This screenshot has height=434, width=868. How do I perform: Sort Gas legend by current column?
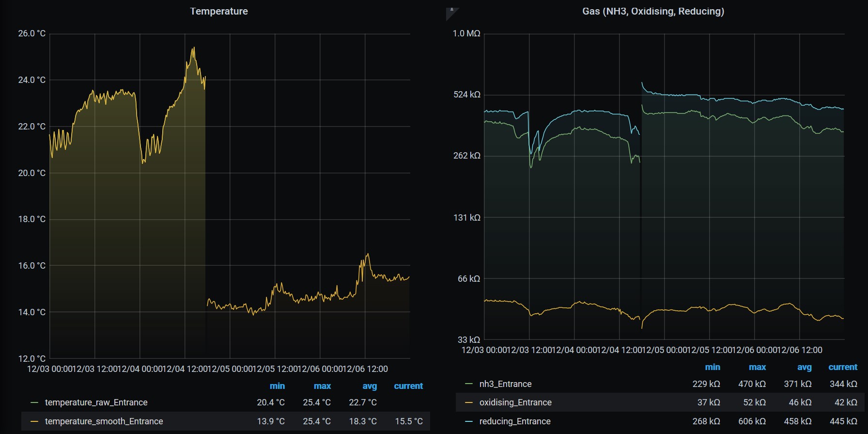click(842, 367)
